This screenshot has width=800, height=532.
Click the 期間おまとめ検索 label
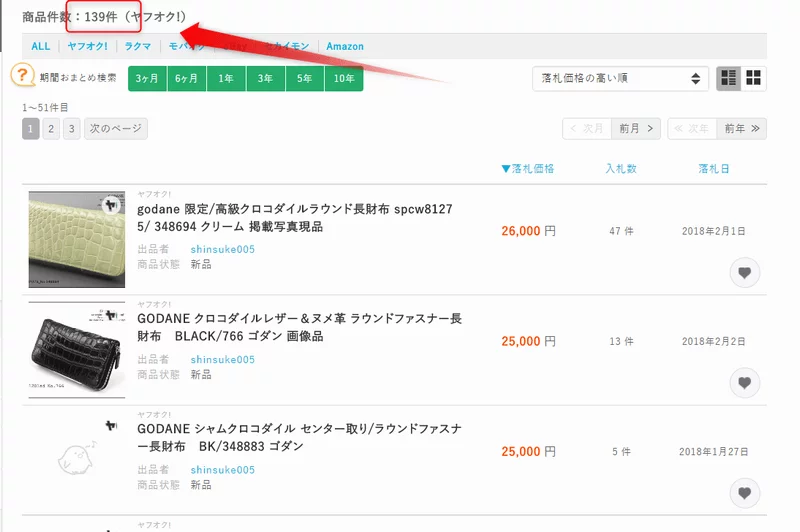pos(78,78)
